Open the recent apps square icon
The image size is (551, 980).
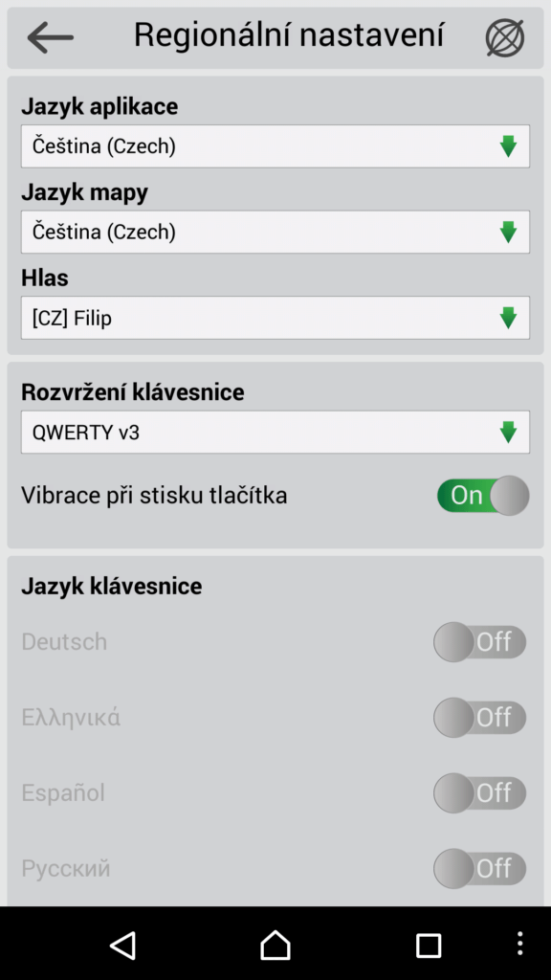coord(429,946)
